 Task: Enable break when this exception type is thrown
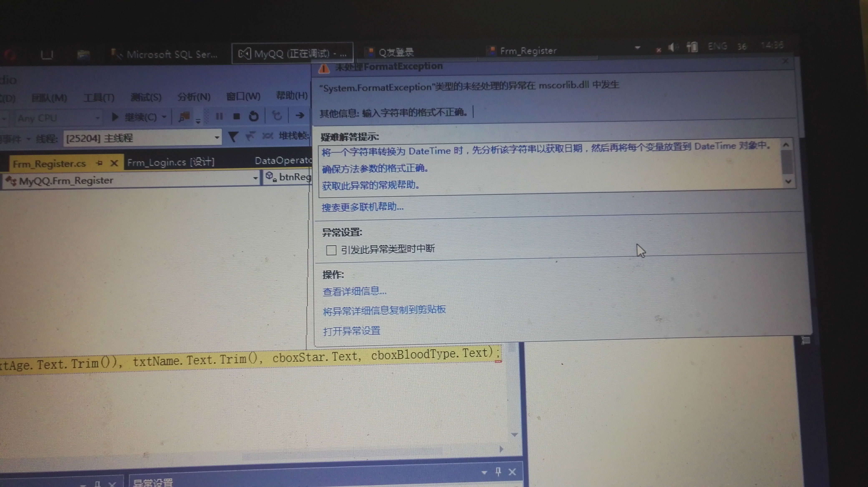331,250
